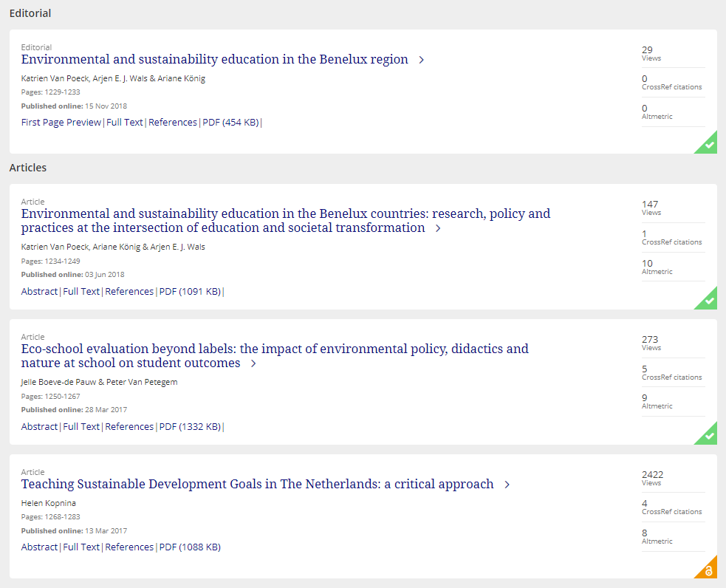
Task: Click Altmetric score 10 on Benelux countries article
Action: (x=647, y=264)
